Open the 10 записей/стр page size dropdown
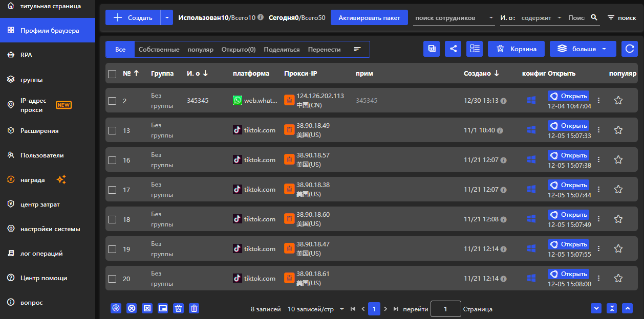The height and width of the screenshot is (319, 644). tap(315, 309)
